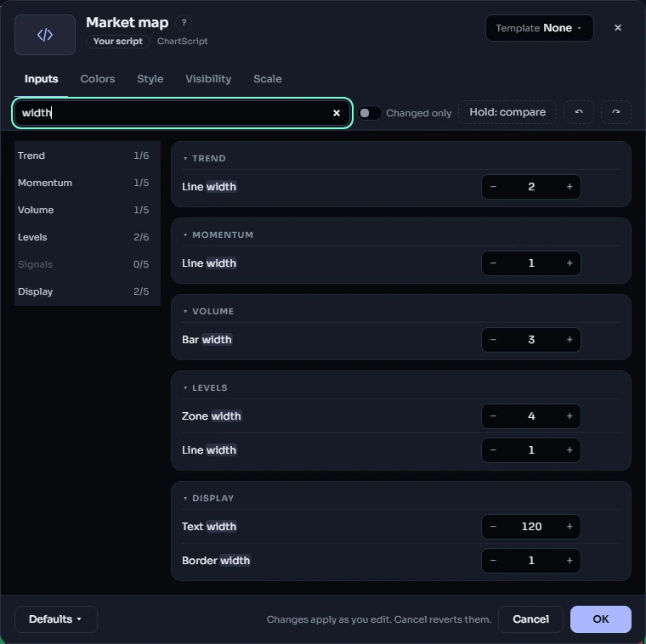Click the Market map title text
Viewport: 646px width, 644px height.
point(127,22)
